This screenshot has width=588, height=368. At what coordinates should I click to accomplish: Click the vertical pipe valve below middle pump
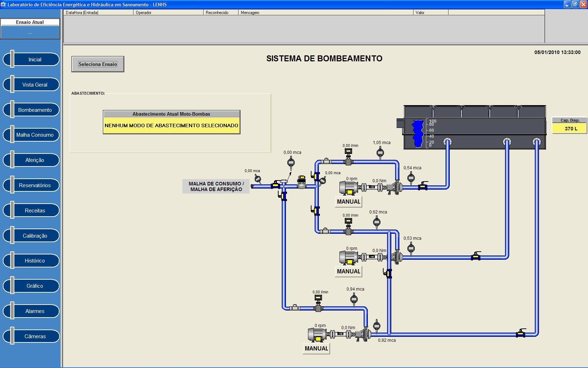pyautogui.click(x=388, y=273)
